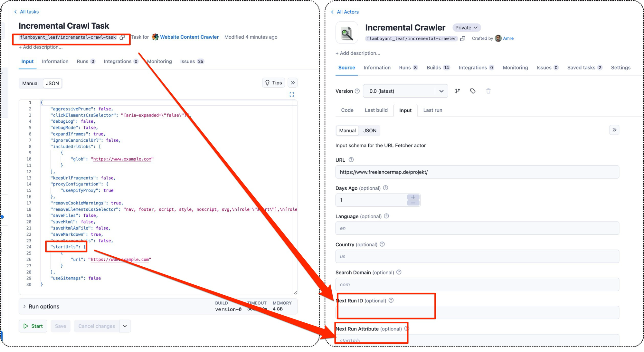This screenshot has height=352, width=644.
Task: Delete the selected actor version
Action: [488, 91]
